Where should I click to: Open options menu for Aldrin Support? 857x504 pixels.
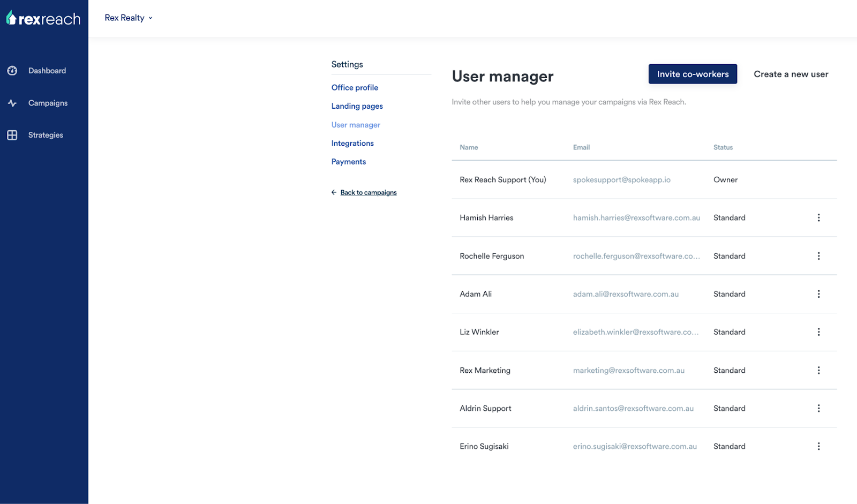pos(818,408)
